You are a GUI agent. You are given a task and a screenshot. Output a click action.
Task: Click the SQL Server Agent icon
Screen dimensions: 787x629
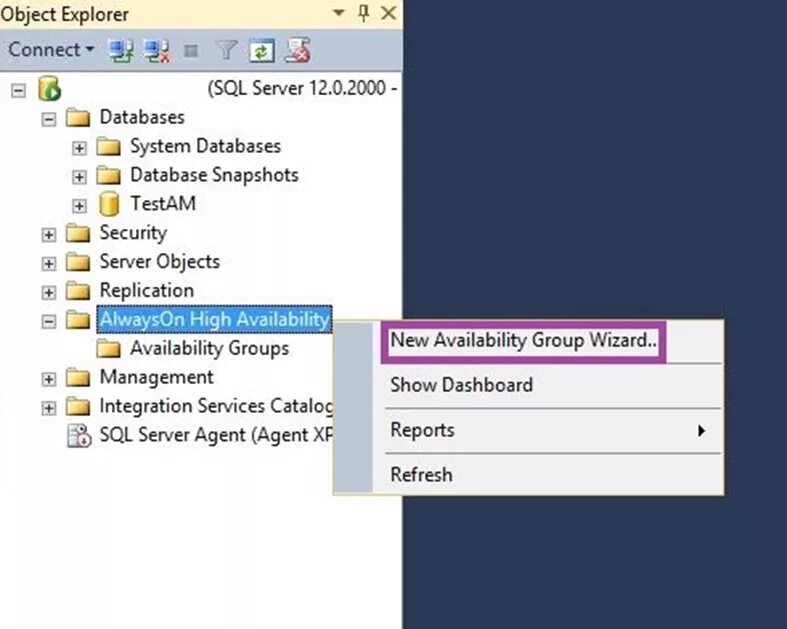[x=79, y=435]
